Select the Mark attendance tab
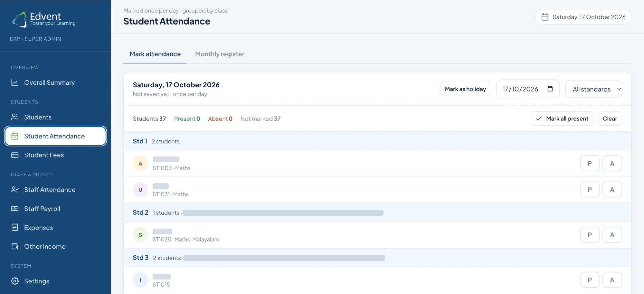 point(155,54)
